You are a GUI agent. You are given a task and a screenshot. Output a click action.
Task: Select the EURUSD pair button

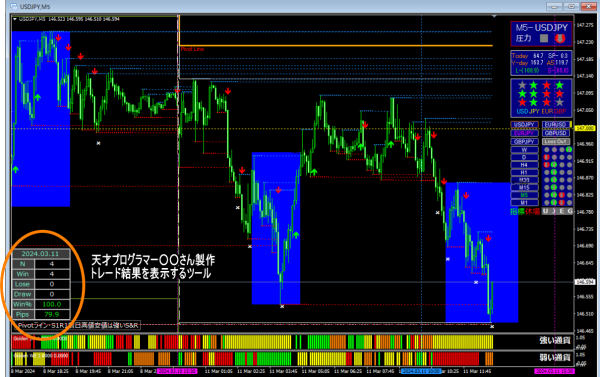(x=556, y=124)
